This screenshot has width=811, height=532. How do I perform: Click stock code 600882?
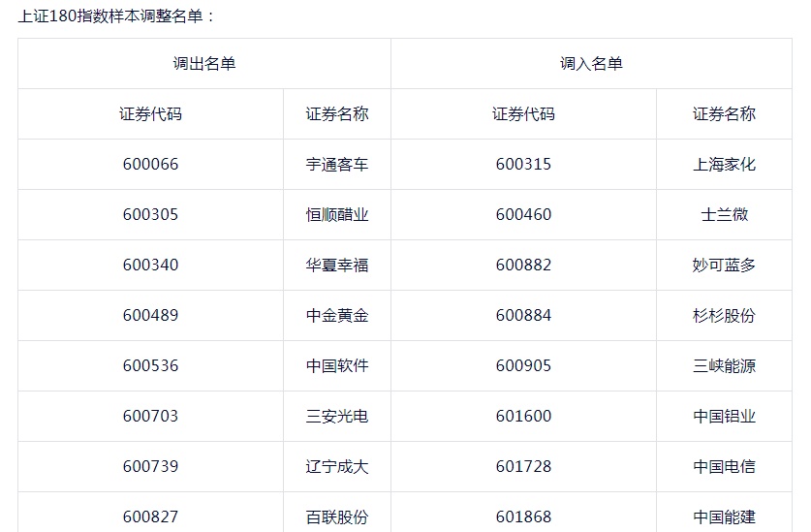523,265
